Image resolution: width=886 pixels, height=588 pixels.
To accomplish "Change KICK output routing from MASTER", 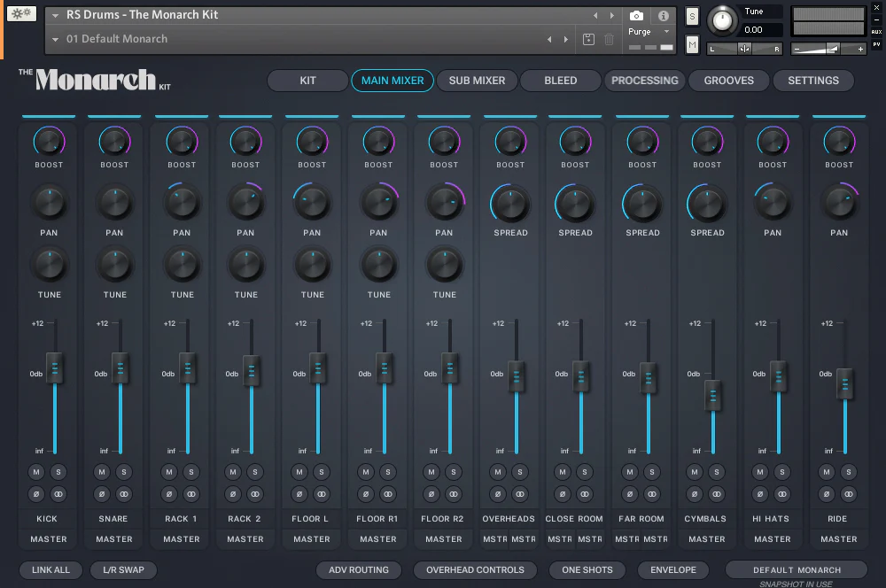I will [x=49, y=539].
